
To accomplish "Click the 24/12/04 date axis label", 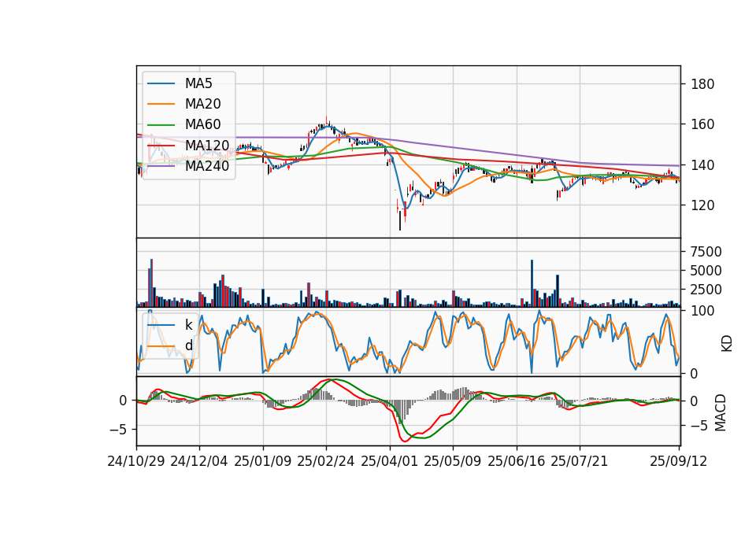I will tap(199, 461).
